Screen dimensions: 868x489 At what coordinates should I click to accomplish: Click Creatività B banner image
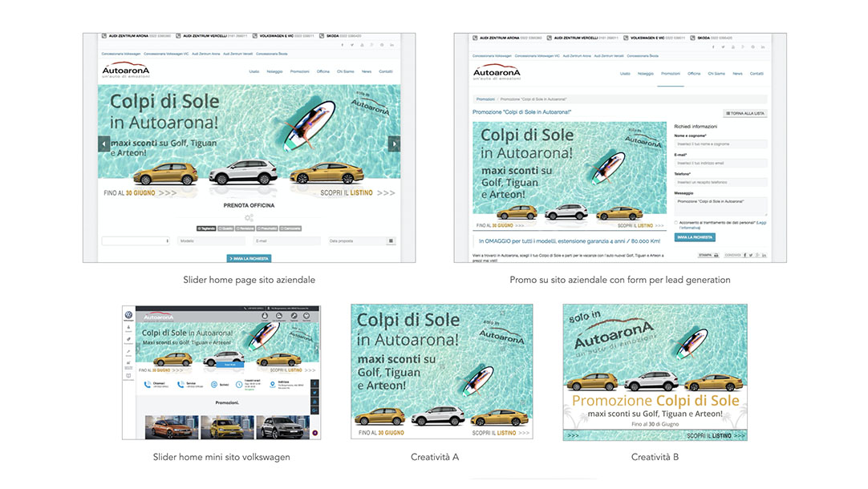pos(655,372)
